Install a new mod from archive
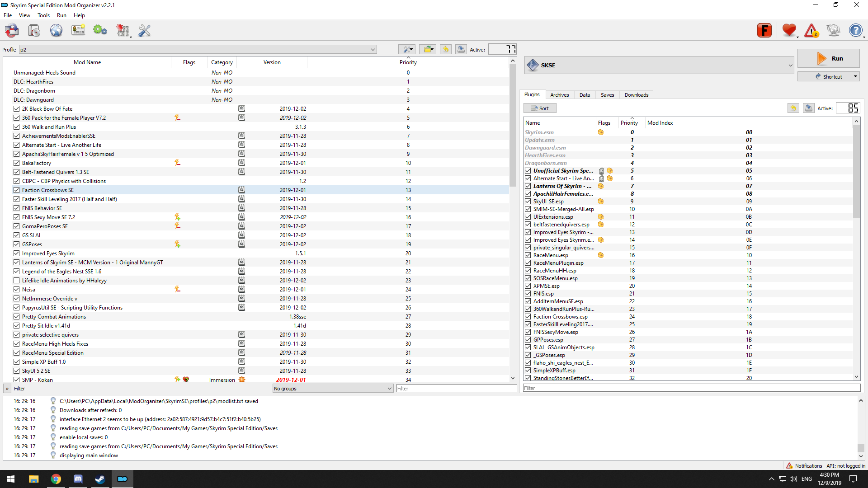 point(34,31)
